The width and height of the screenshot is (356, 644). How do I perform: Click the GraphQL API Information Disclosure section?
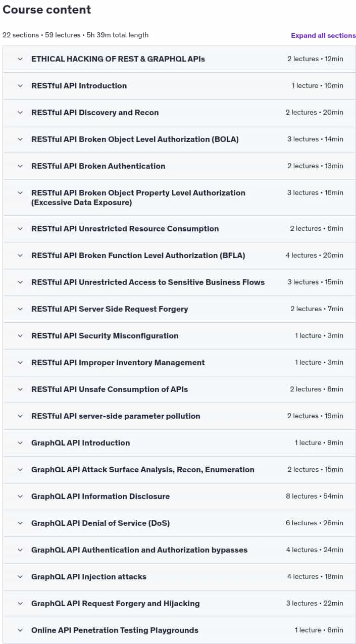[x=179, y=497]
